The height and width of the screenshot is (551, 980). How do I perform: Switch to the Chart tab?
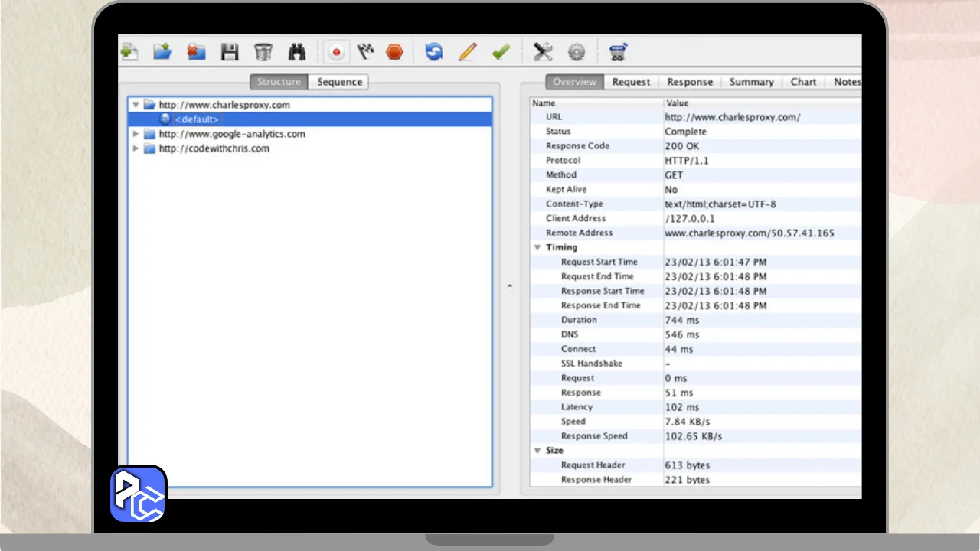(803, 82)
